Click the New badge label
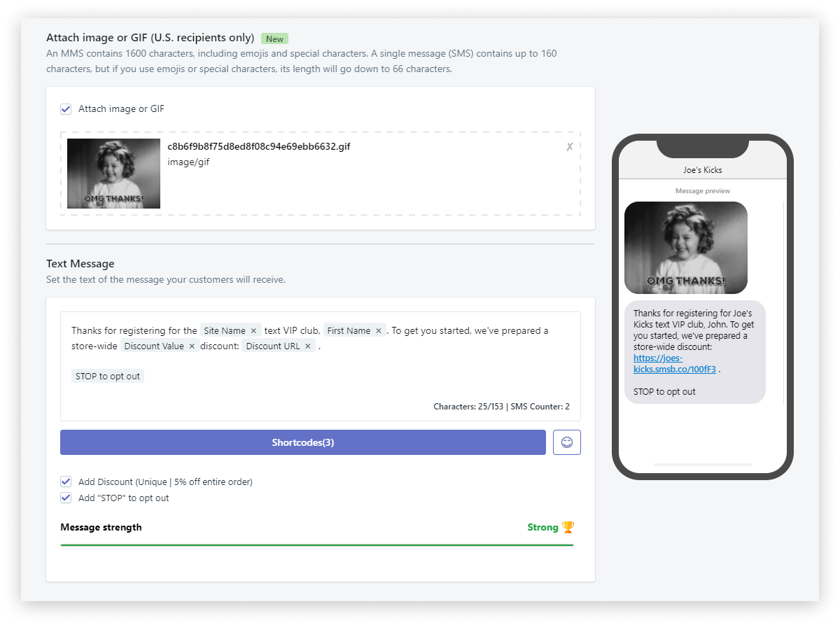The height and width of the screenshot is (625, 840). pos(274,39)
